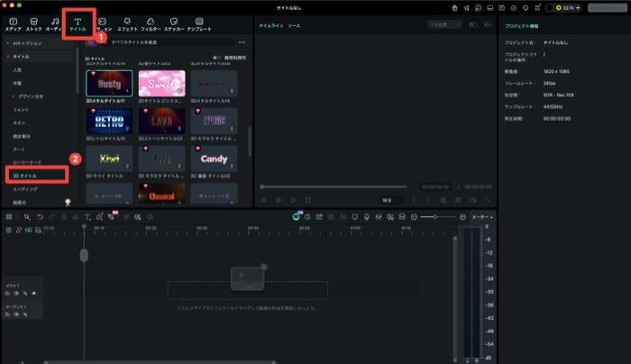Switch to the エフェクト effects tab

coord(127,24)
